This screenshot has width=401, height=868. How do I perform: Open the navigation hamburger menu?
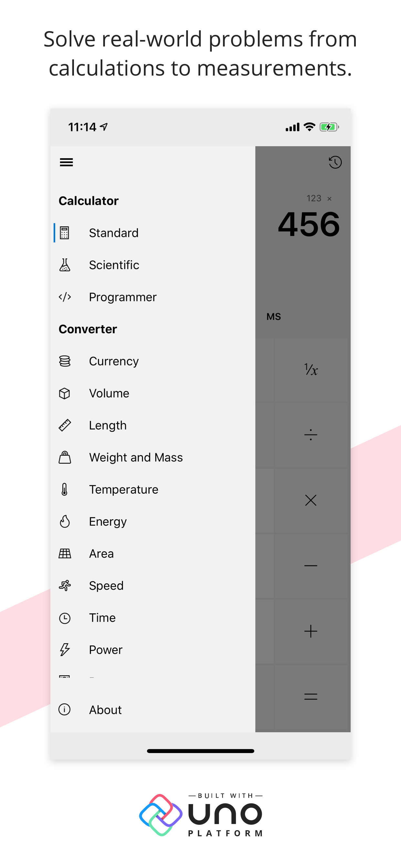(66, 162)
